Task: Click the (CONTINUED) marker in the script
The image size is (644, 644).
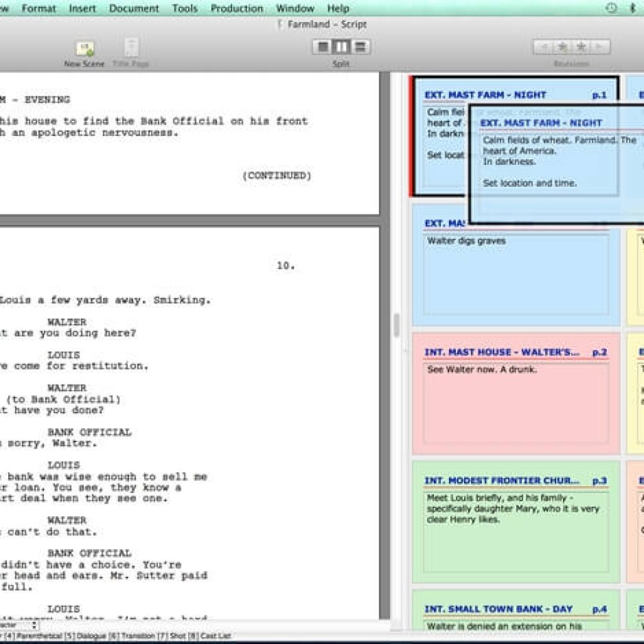Action: pyautogui.click(x=277, y=176)
